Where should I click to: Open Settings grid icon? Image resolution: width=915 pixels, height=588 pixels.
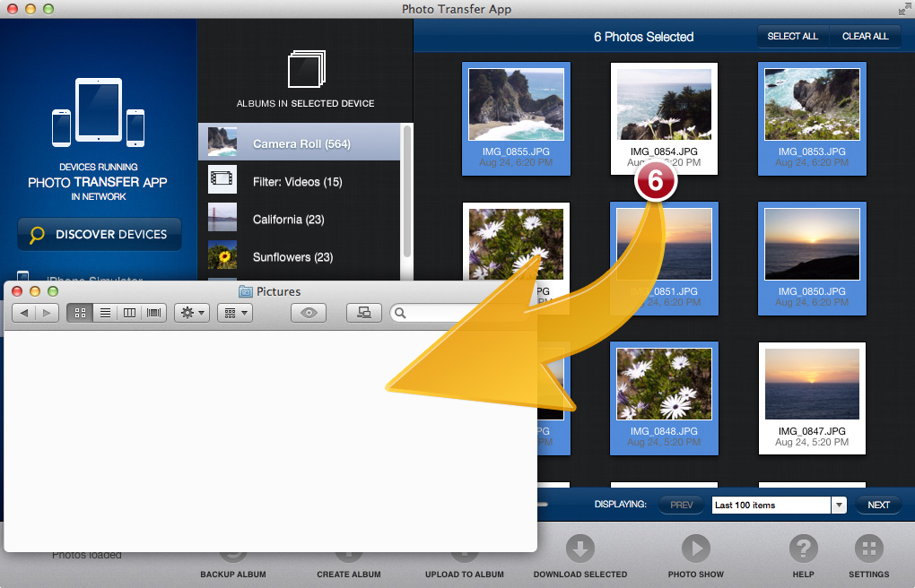tap(869, 549)
